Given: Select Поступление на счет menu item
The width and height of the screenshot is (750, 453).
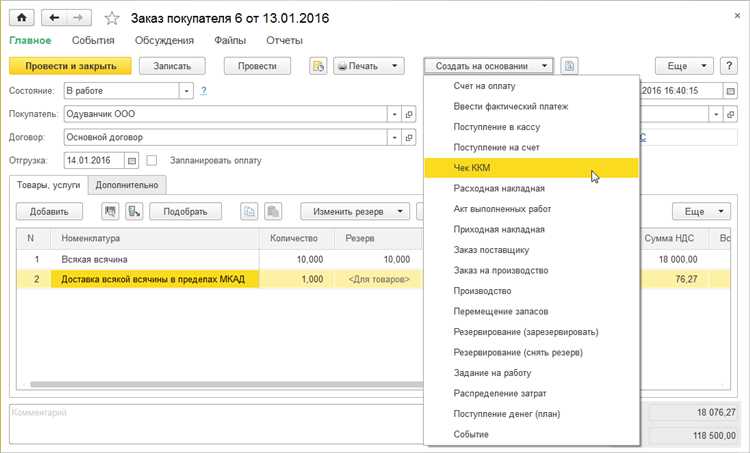Looking at the screenshot, I should (x=531, y=148).
